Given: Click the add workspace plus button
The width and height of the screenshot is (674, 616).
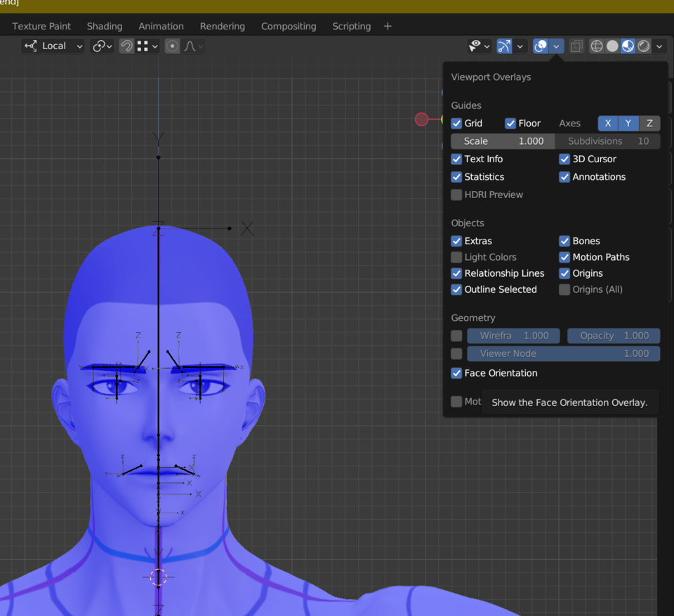Looking at the screenshot, I should [388, 27].
